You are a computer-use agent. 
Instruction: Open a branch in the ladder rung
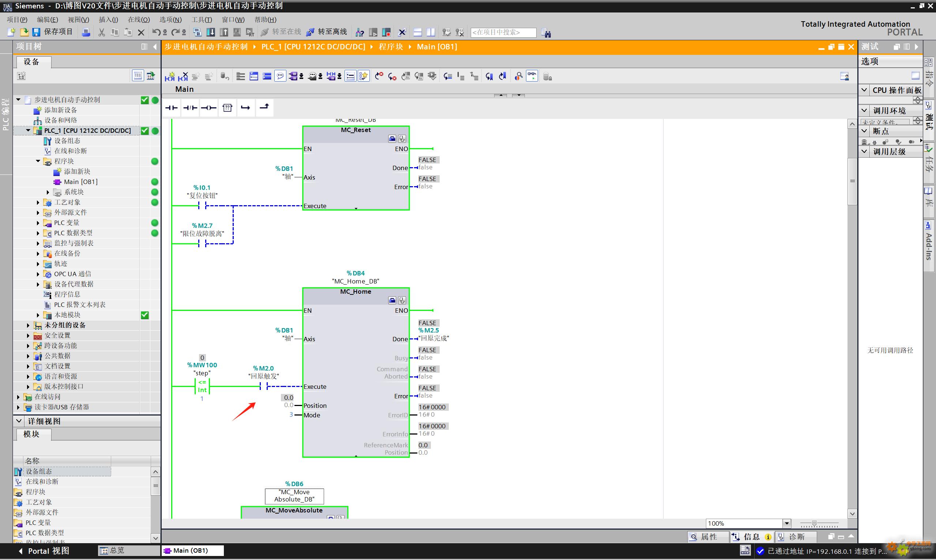click(x=245, y=108)
